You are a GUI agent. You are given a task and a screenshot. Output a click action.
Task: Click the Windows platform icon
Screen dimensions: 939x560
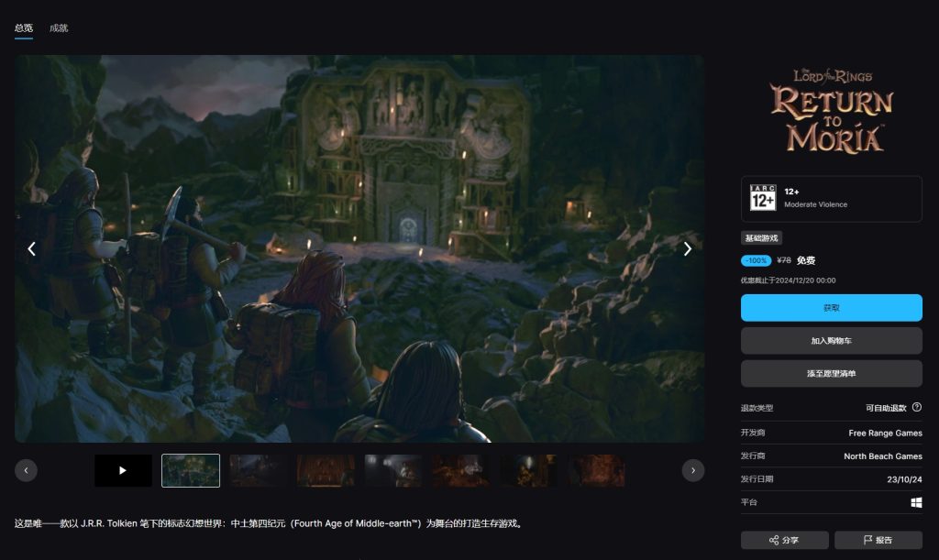916,502
